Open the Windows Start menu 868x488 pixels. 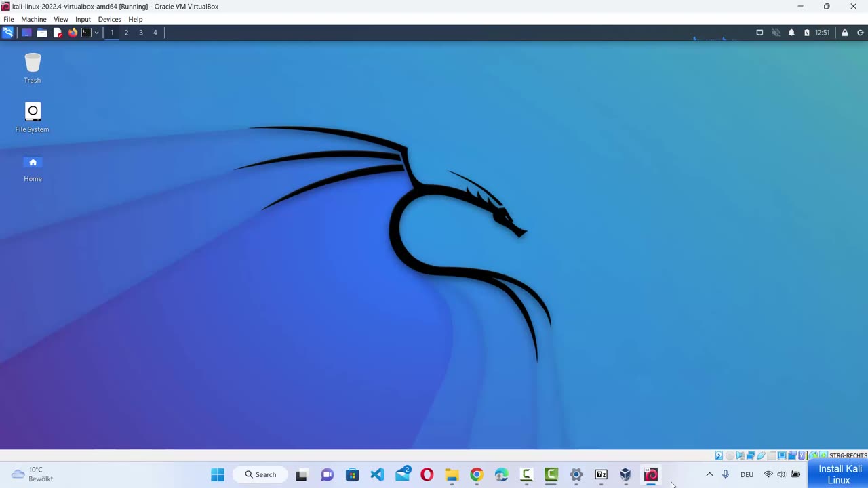[218, 474]
